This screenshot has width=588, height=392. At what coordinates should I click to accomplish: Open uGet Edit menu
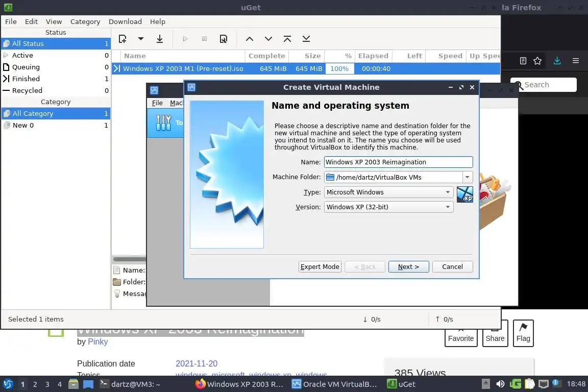click(x=32, y=22)
